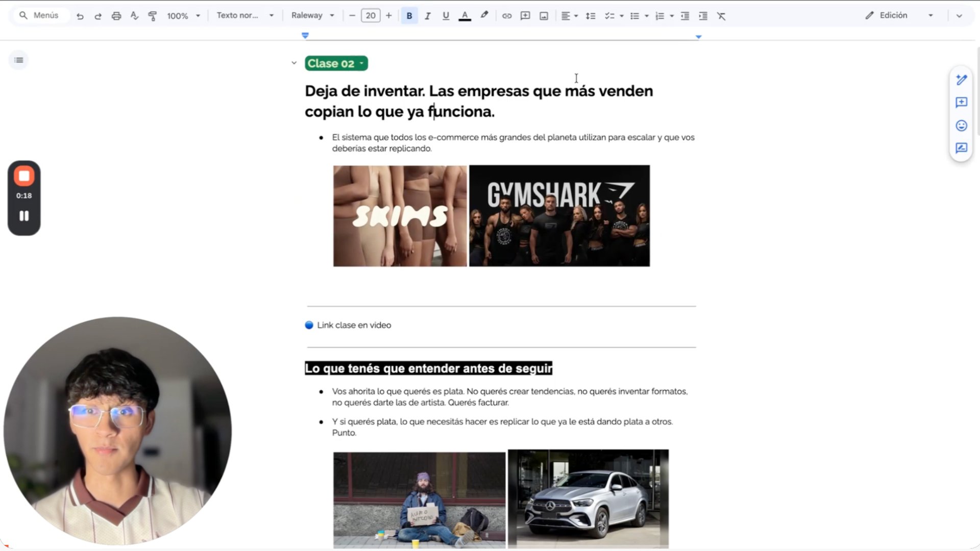Open the highlight color picker

[x=484, y=16]
